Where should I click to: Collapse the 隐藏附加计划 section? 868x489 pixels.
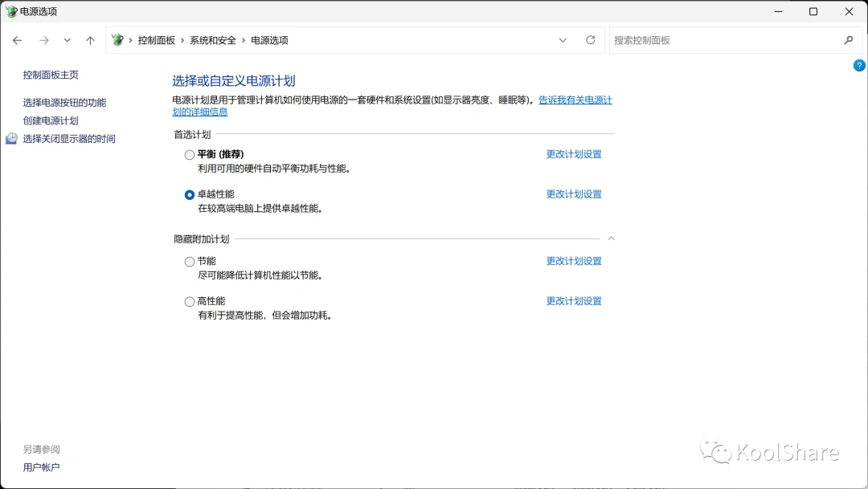[611, 238]
